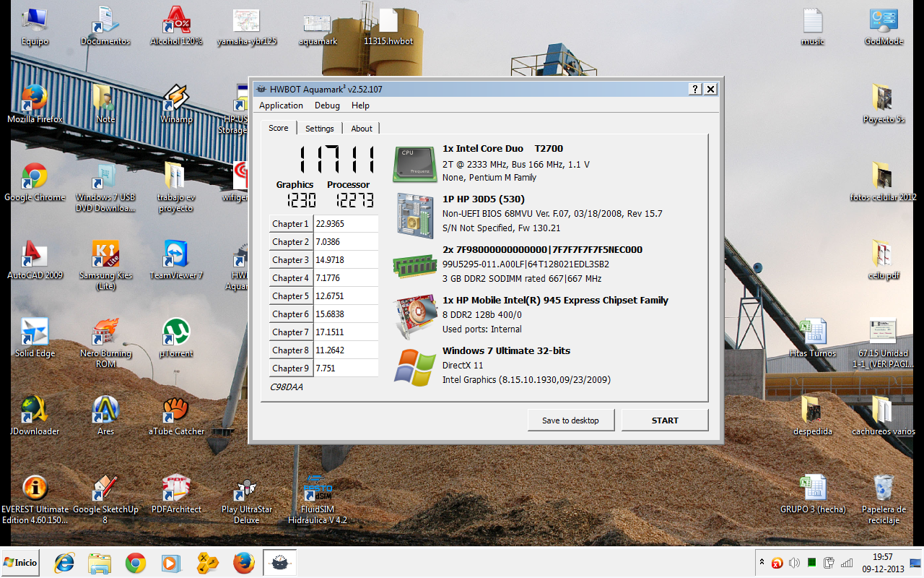Click the Save to desktop button
Viewport: 924px width, 578px height.
[570, 420]
